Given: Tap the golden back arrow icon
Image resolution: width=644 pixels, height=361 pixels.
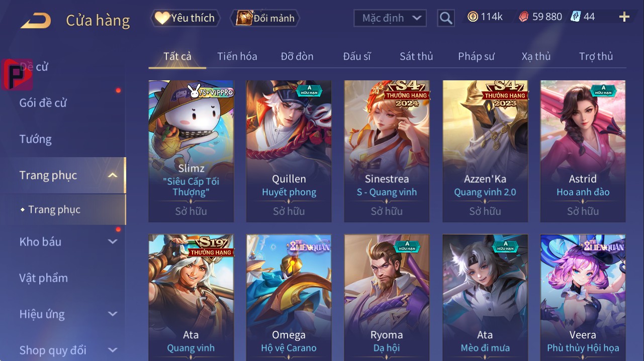Looking at the screenshot, I should coord(35,21).
